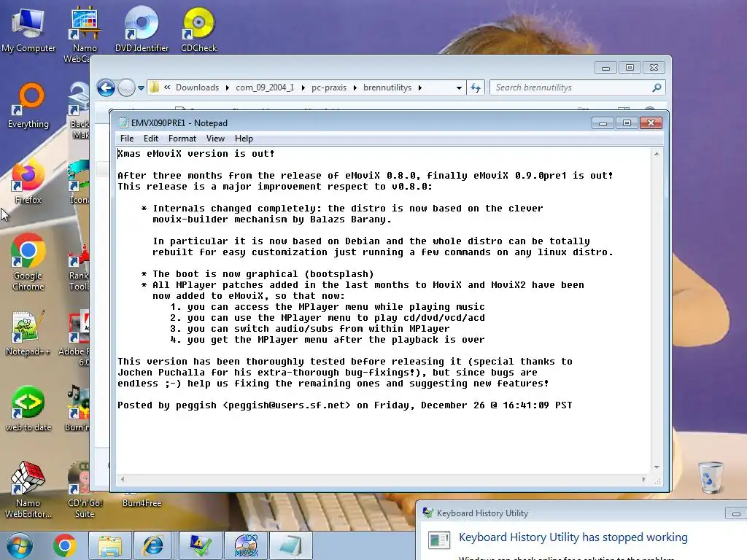Open Notepad File menu

point(127,139)
